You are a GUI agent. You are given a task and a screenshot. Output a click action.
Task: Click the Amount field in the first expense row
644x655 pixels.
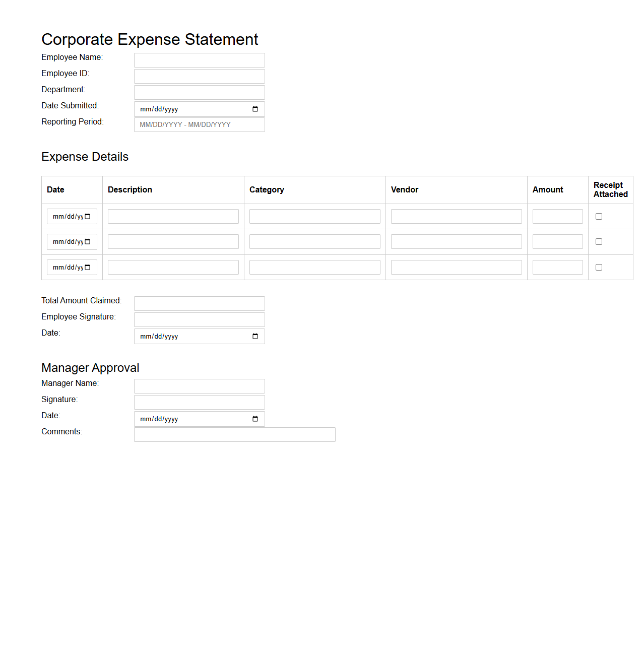coord(557,216)
